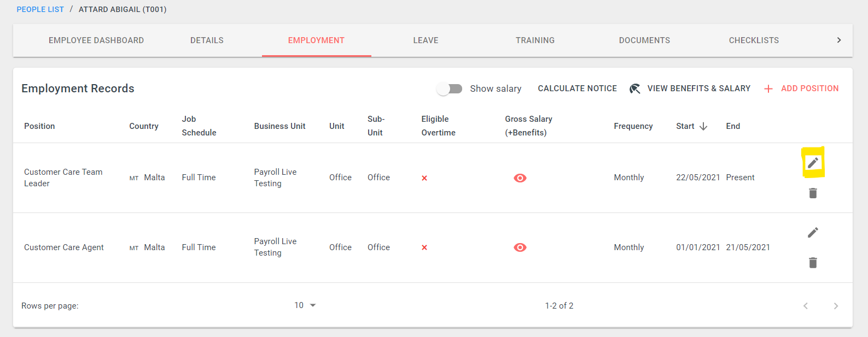868x337 pixels.
Task: Sort by Start date column arrow
Action: [x=703, y=126]
